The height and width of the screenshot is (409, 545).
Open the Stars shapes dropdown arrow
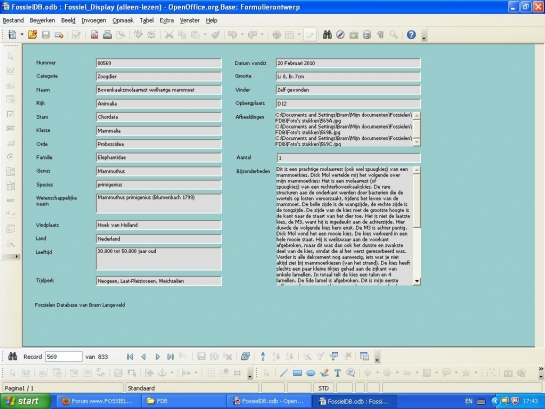pyautogui.click(x=476, y=373)
